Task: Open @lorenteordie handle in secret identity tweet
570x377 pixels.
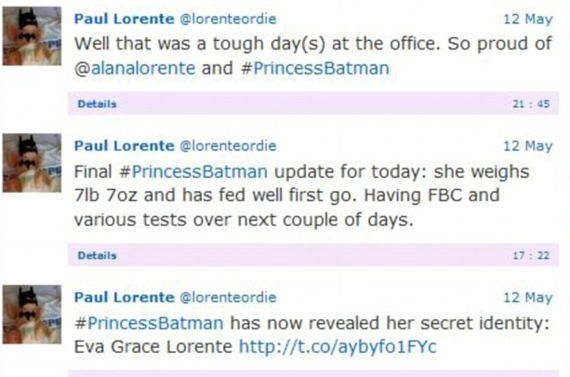Action: coord(228,297)
